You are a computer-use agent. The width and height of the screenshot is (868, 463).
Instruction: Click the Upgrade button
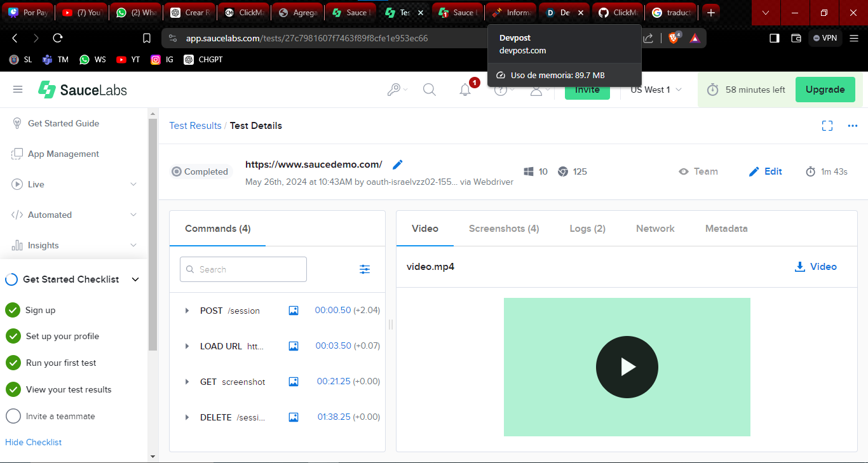tap(825, 90)
